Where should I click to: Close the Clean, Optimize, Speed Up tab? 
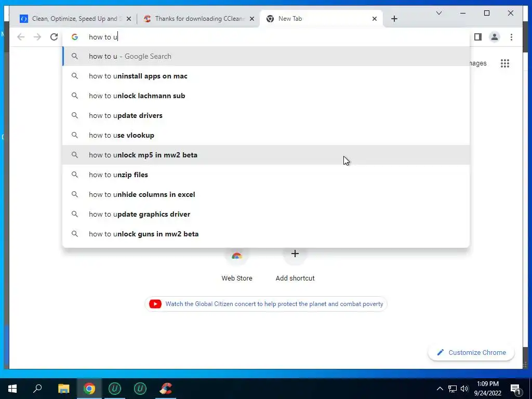point(129,19)
